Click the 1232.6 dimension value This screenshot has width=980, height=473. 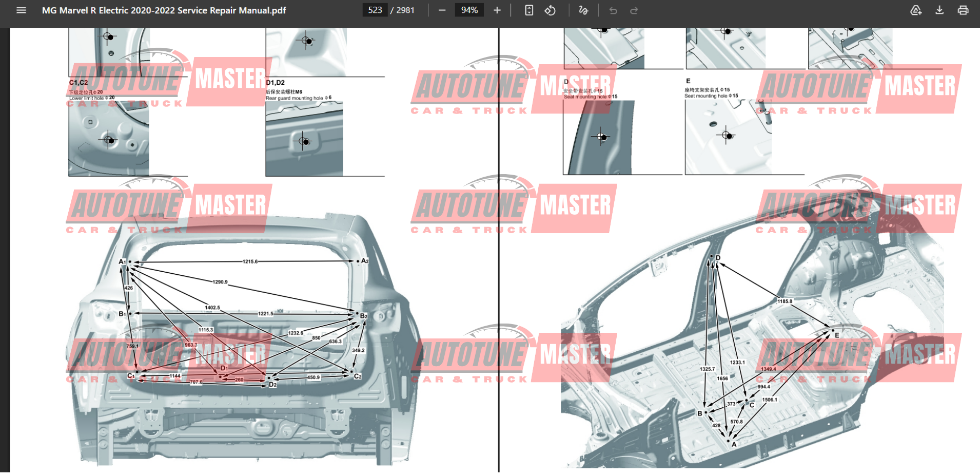pyautogui.click(x=296, y=333)
